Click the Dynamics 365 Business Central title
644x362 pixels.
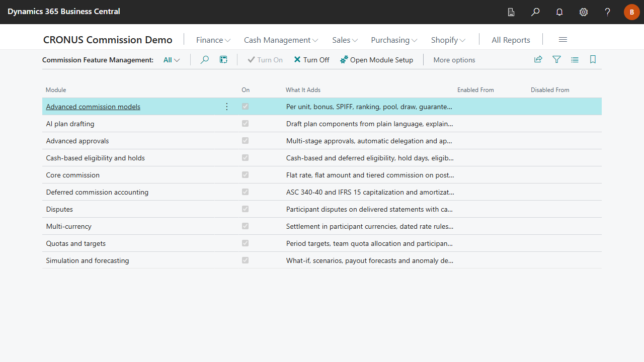pos(64,11)
